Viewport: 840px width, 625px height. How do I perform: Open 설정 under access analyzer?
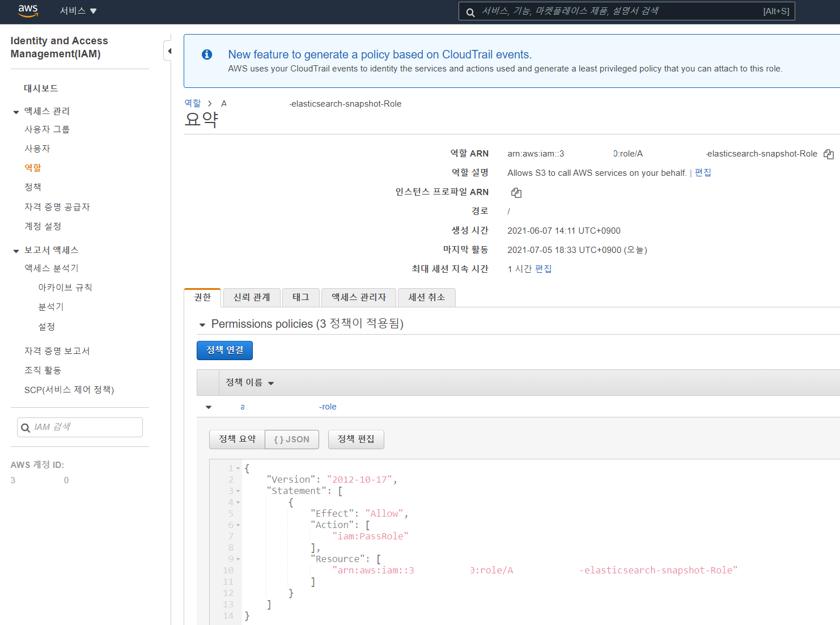coord(46,327)
